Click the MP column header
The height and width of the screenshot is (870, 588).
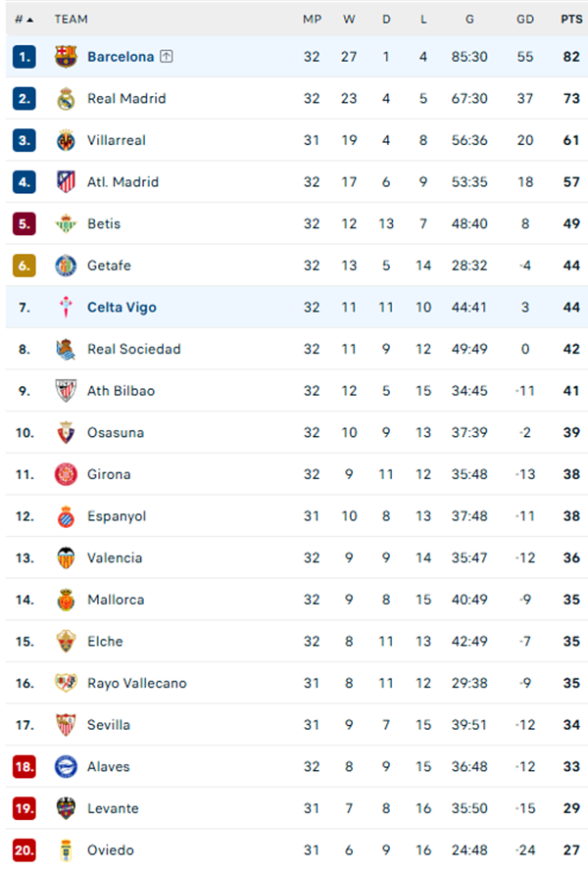click(312, 19)
